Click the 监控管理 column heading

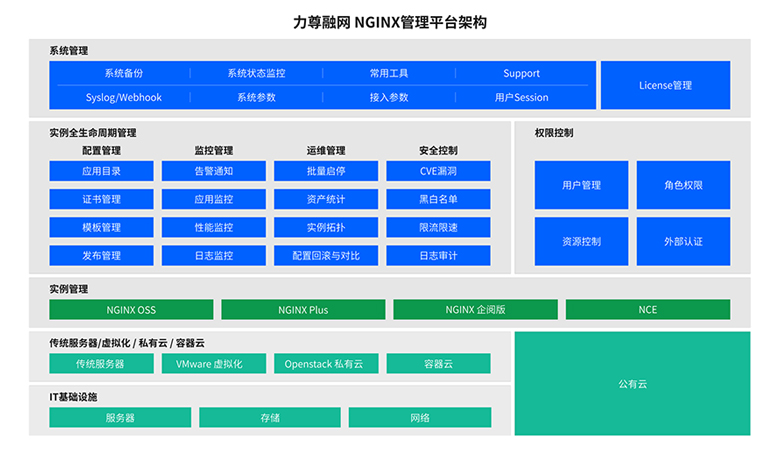tap(214, 150)
